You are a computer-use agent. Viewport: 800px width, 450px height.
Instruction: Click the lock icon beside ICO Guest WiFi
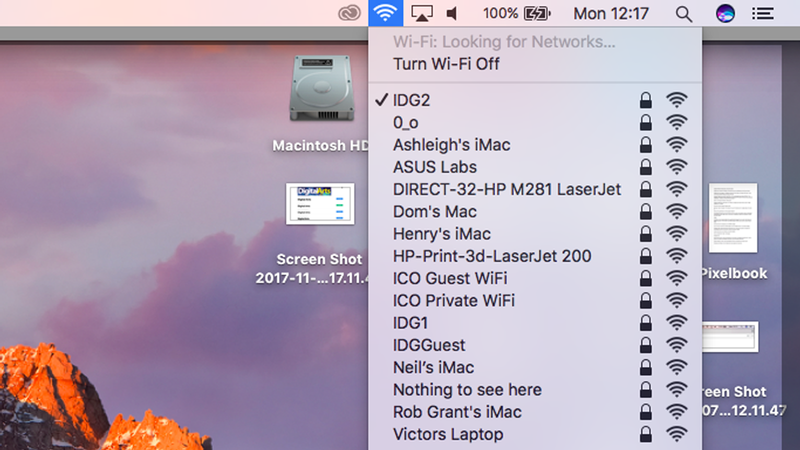[645, 278]
